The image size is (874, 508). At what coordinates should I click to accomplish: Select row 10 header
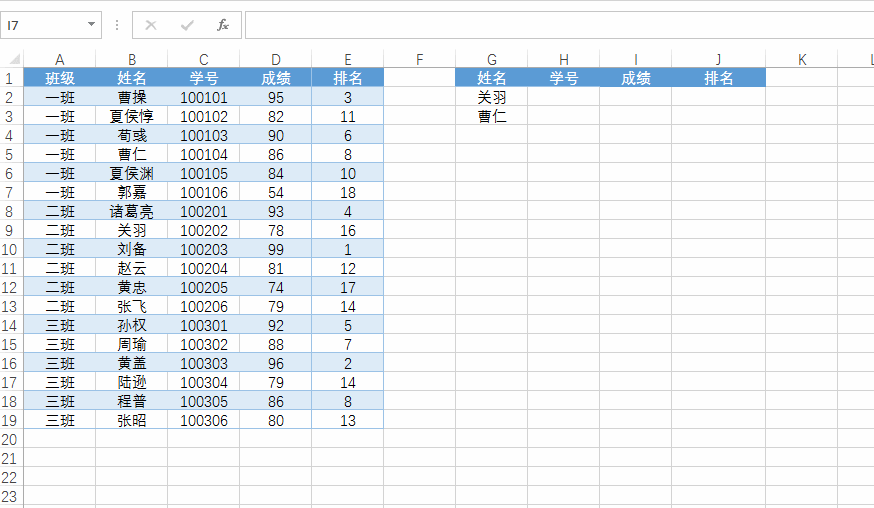pyautogui.click(x=11, y=249)
